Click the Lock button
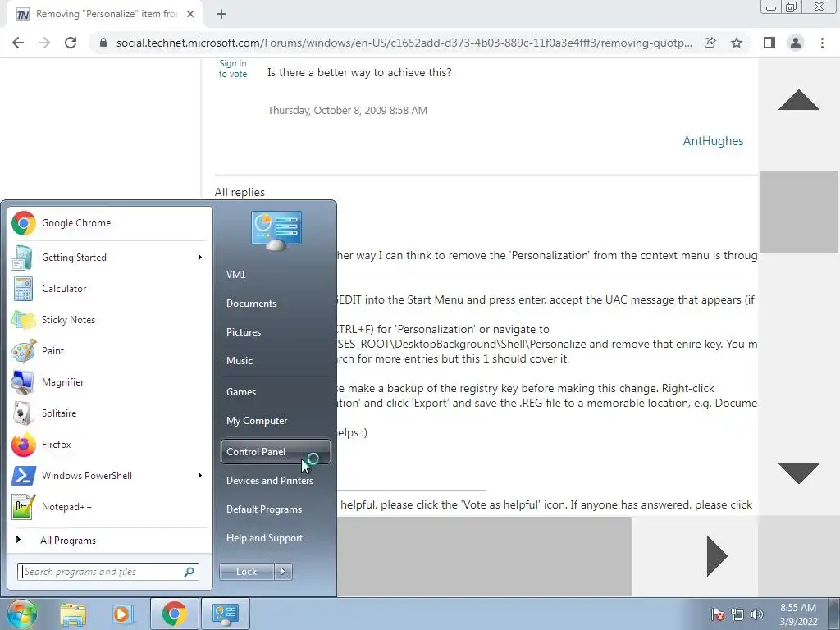Screen dimensions: 840x630 coord(246,572)
